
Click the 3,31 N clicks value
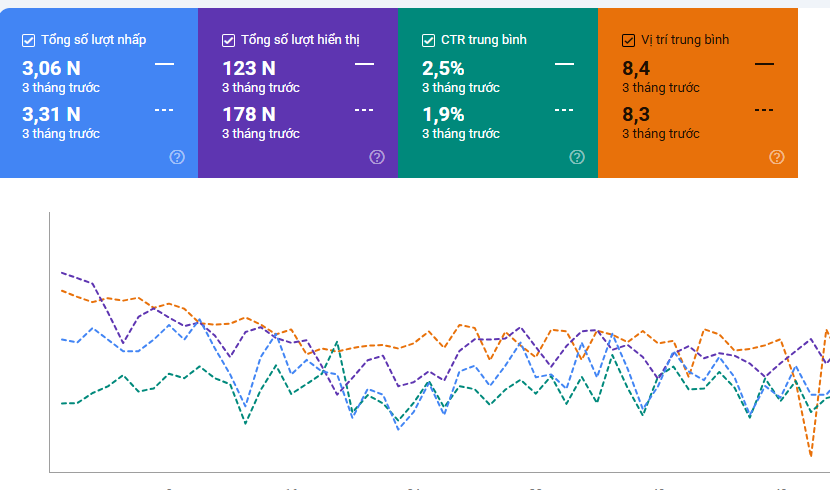click(51, 114)
